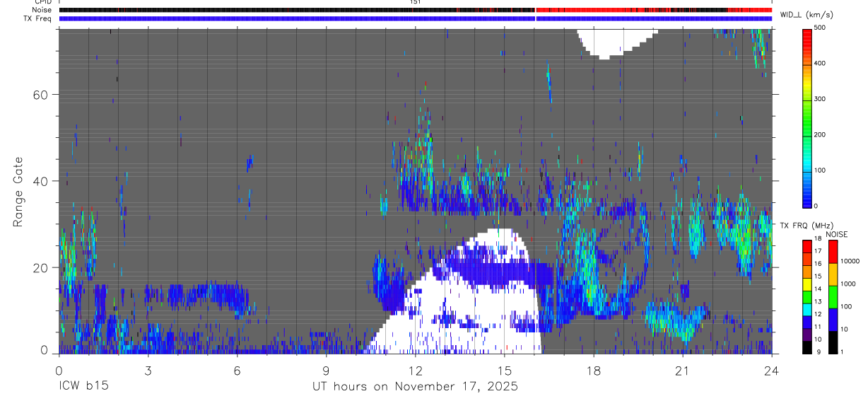Screen dimensions: 868x401
Task: Click the '6' hour tick on UT axis
Action: pyautogui.click(x=237, y=370)
